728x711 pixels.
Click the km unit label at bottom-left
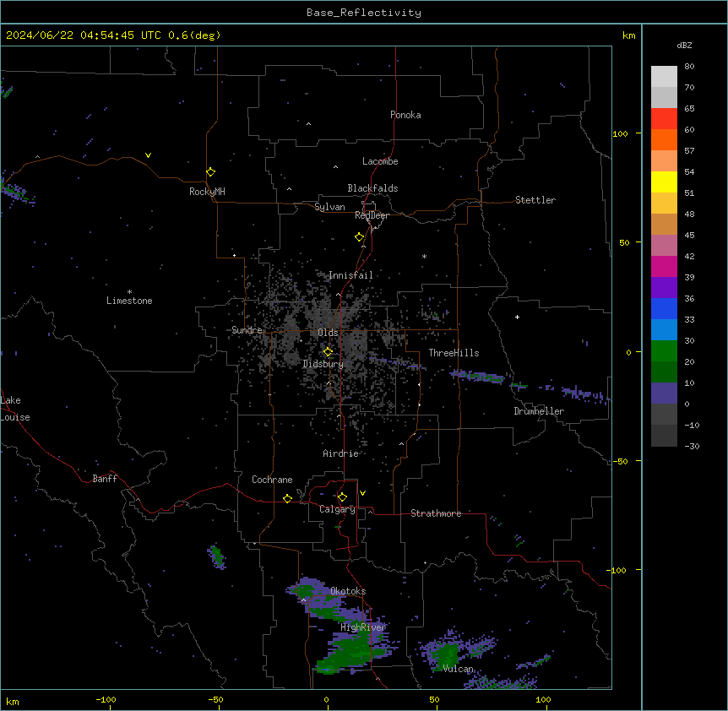click(13, 702)
